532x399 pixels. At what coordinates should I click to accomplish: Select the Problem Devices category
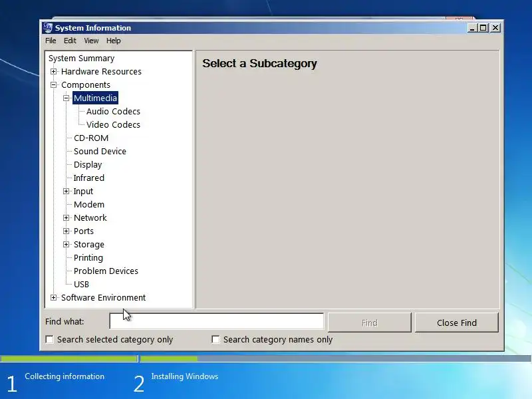(106, 271)
